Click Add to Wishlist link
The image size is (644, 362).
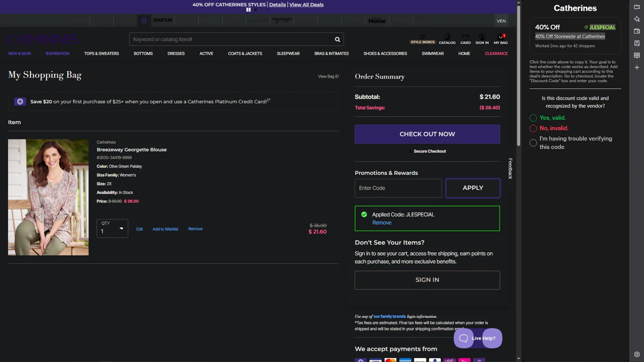[x=165, y=229]
